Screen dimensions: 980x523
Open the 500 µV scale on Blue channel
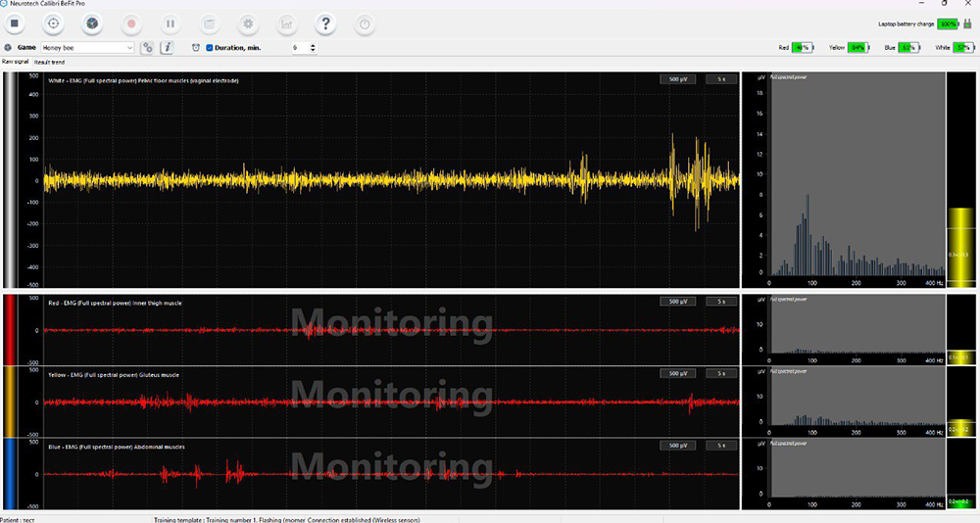point(677,446)
